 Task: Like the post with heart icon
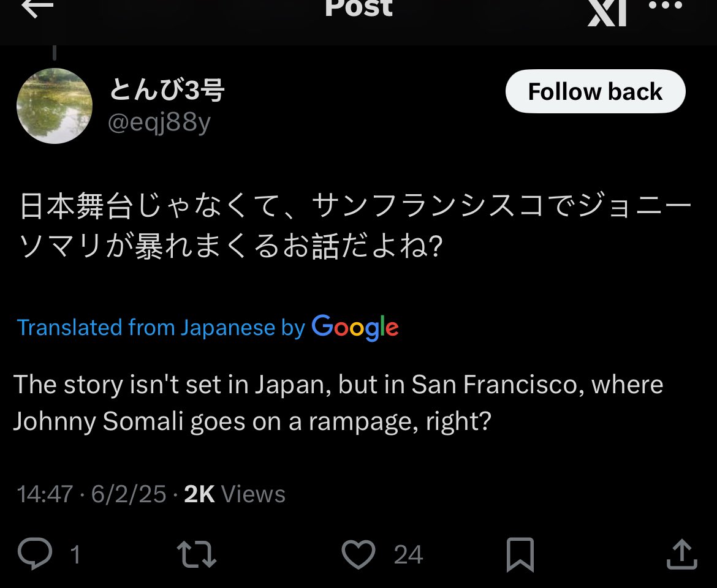(358, 554)
